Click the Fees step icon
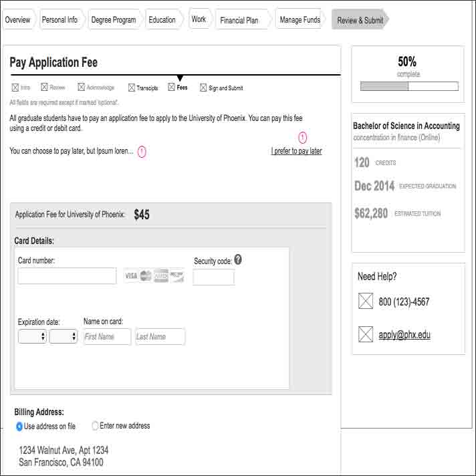 (172, 87)
